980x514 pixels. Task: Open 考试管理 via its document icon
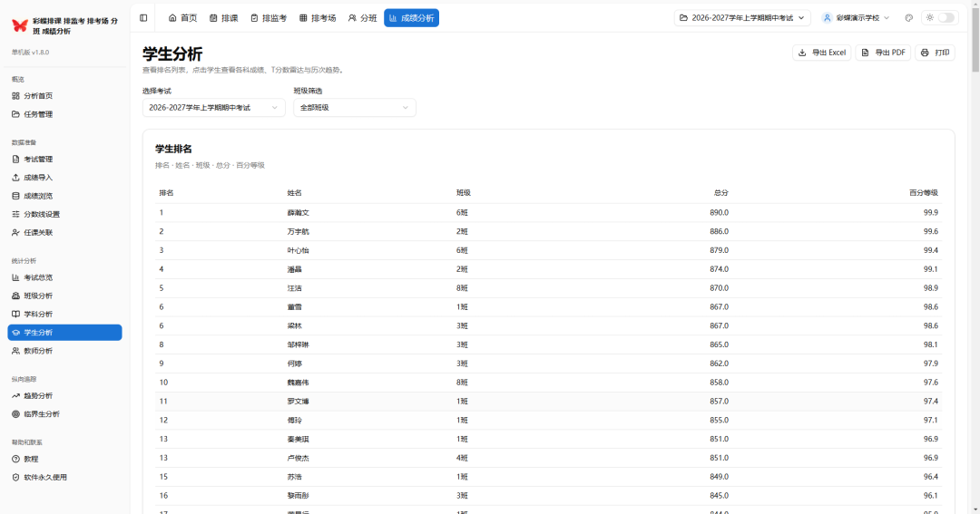[15, 160]
